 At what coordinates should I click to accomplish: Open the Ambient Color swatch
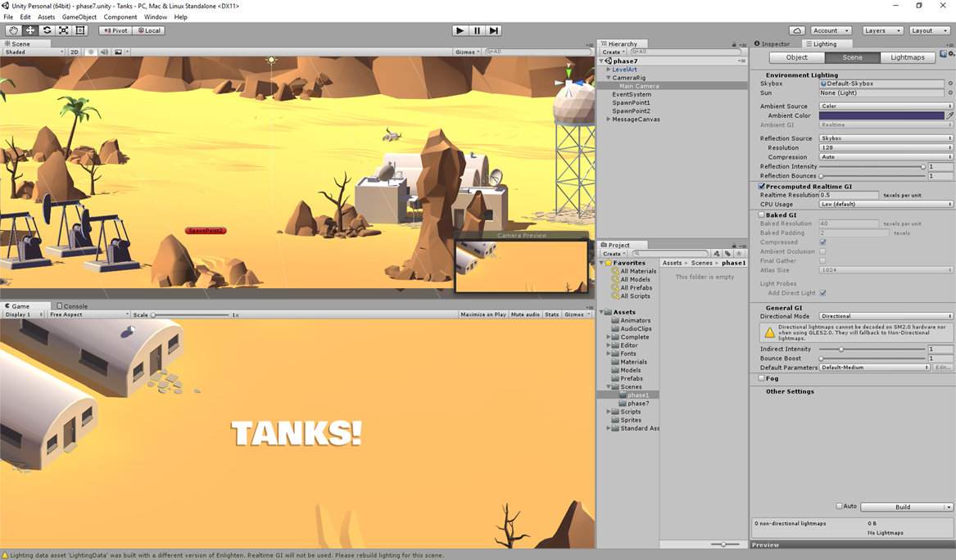point(881,115)
